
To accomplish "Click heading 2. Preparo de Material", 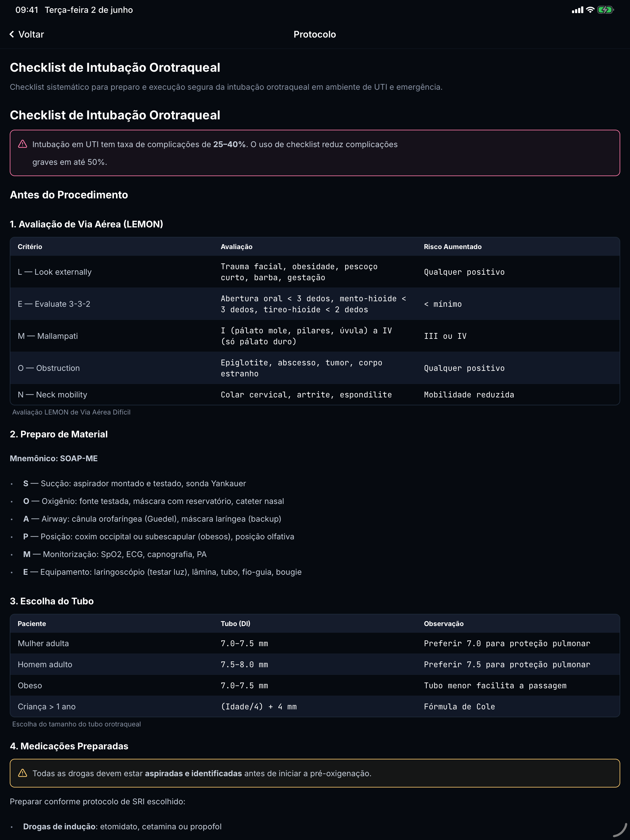I will [x=59, y=434].
